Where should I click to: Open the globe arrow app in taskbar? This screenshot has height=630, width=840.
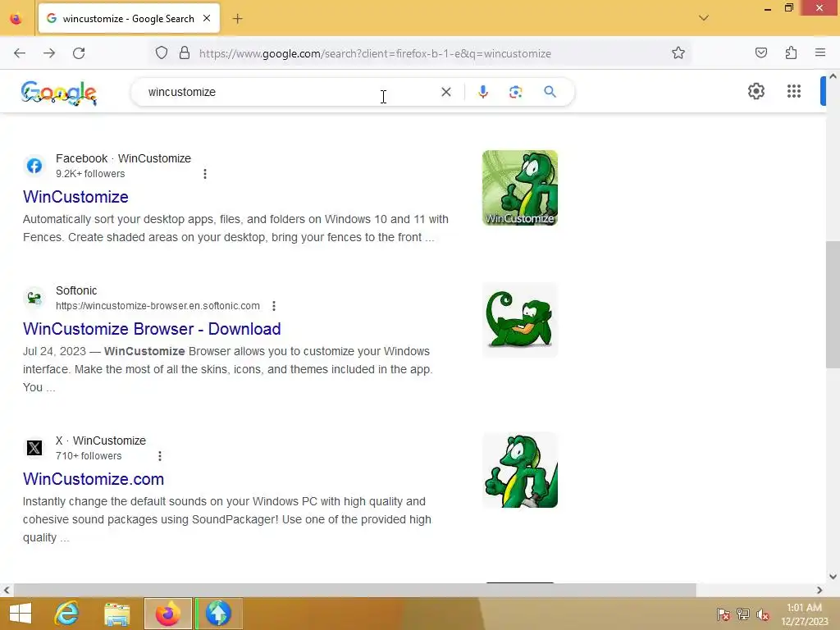coord(218,614)
